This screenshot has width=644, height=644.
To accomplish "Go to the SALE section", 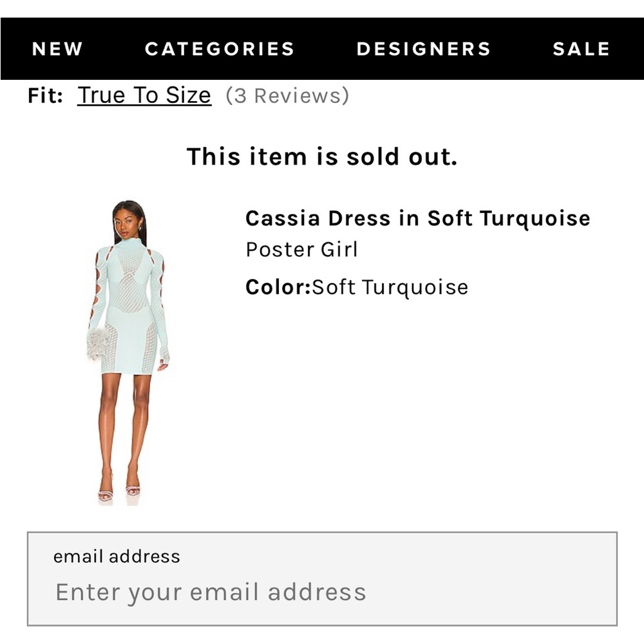I will 581,48.
